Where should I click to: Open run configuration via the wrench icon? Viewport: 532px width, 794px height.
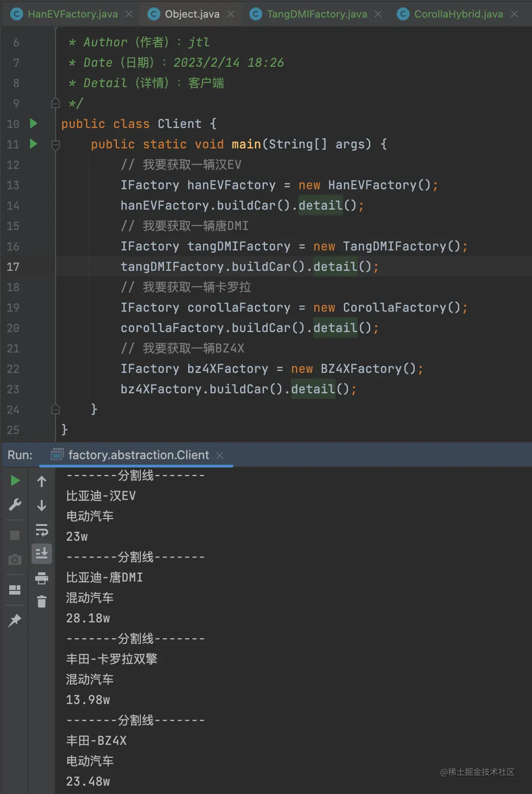(x=15, y=505)
